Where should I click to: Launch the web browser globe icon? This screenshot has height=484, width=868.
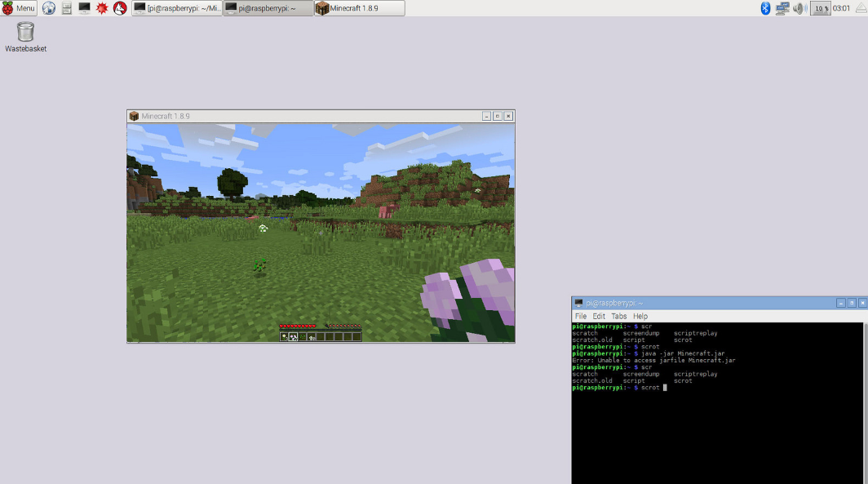point(49,7)
